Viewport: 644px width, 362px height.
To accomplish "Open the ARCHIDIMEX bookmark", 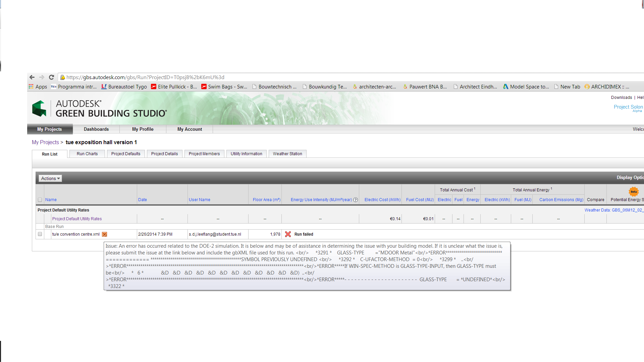I will coord(607,86).
